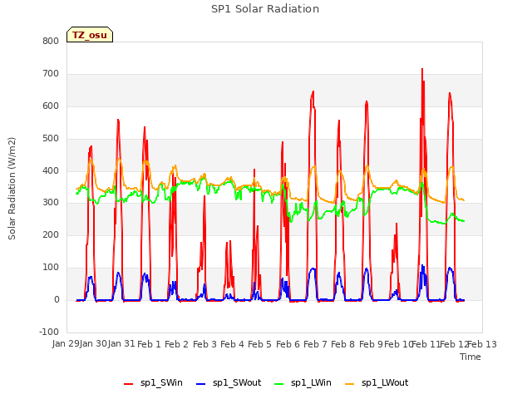Click the 500 y-axis tick label
Viewport: 532px width, 399px height.
(x=51, y=139)
